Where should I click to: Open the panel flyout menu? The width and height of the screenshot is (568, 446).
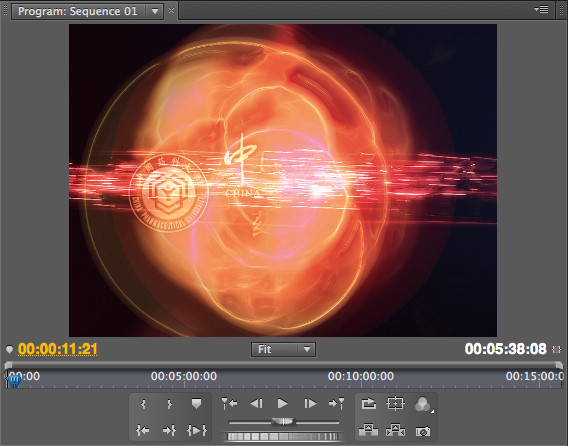tap(542, 10)
